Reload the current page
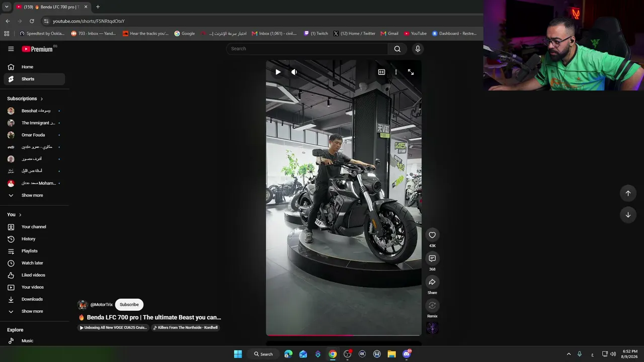The image size is (644, 362). tap(32, 21)
